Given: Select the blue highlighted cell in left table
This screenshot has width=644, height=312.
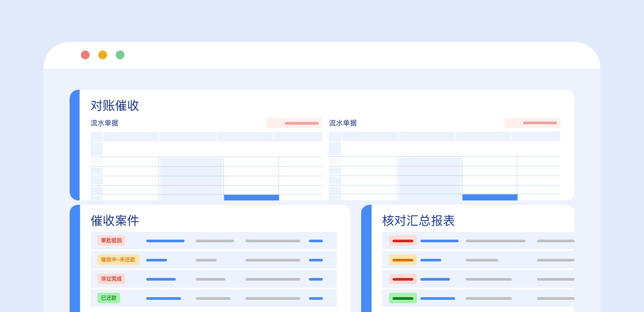Looking at the screenshot, I should [x=252, y=197].
